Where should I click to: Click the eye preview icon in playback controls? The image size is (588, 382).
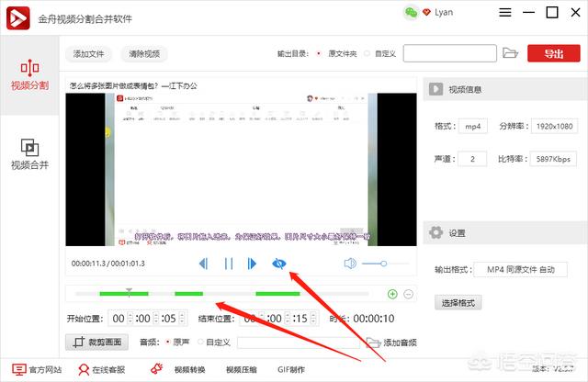pos(278,264)
